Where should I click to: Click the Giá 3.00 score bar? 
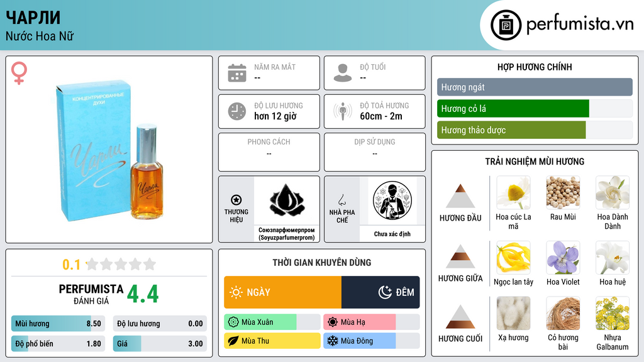160,344
